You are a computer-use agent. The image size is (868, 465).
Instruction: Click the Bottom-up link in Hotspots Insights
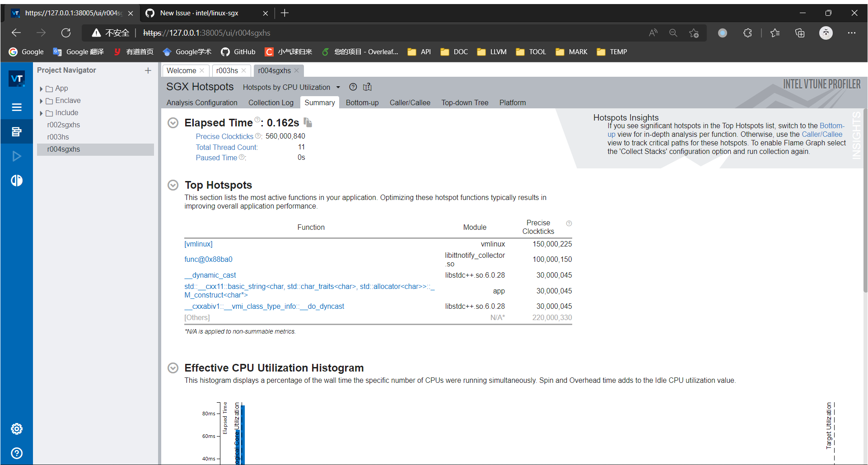pyautogui.click(x=833, y=126)
